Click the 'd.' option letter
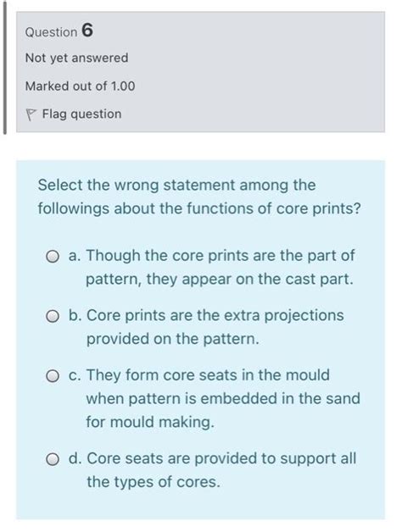Screen dimensions: 402x532 click(x=75, y=458)
